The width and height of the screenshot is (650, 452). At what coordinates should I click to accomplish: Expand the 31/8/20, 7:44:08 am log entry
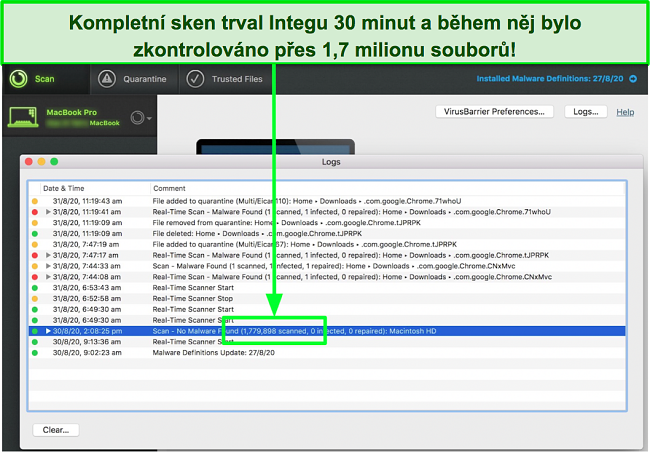click(48, 277)
